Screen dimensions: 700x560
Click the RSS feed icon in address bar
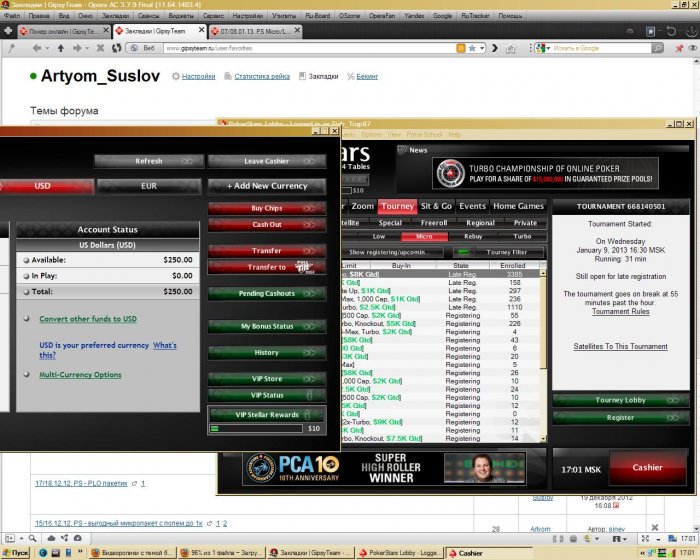click(x=461, y=48)
